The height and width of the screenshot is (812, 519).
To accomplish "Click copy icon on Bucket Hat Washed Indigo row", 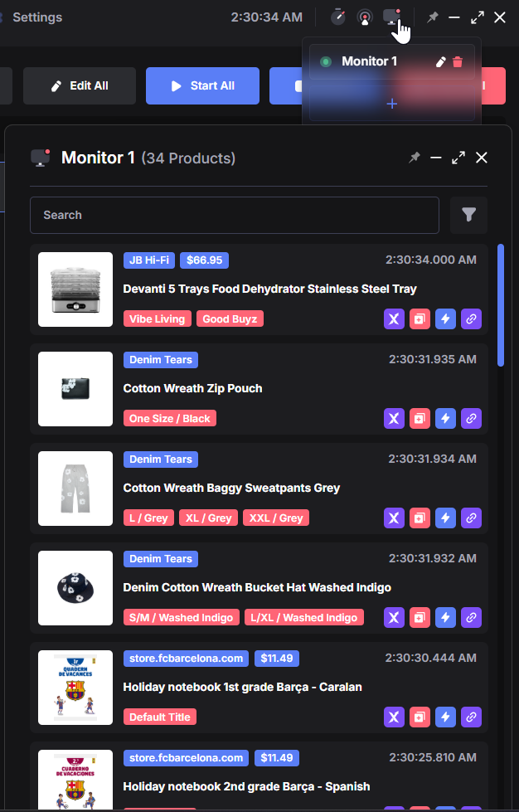I will click(420, 617).
